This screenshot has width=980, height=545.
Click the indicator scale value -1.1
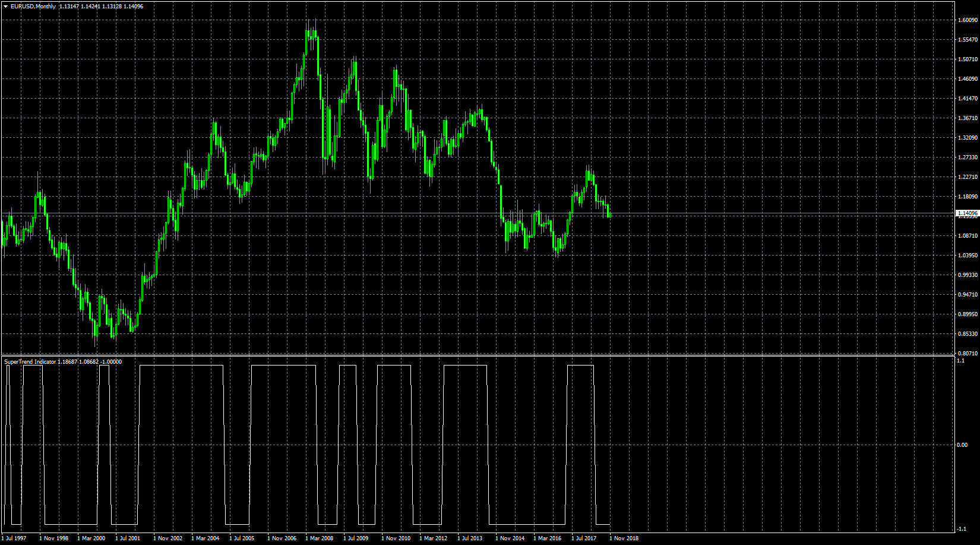tap(962, 529)
